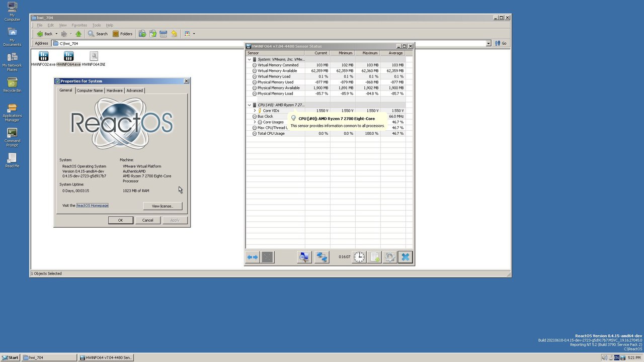Click Cancel in System Properties dialog
644x362 pixels.
[147, 220]
